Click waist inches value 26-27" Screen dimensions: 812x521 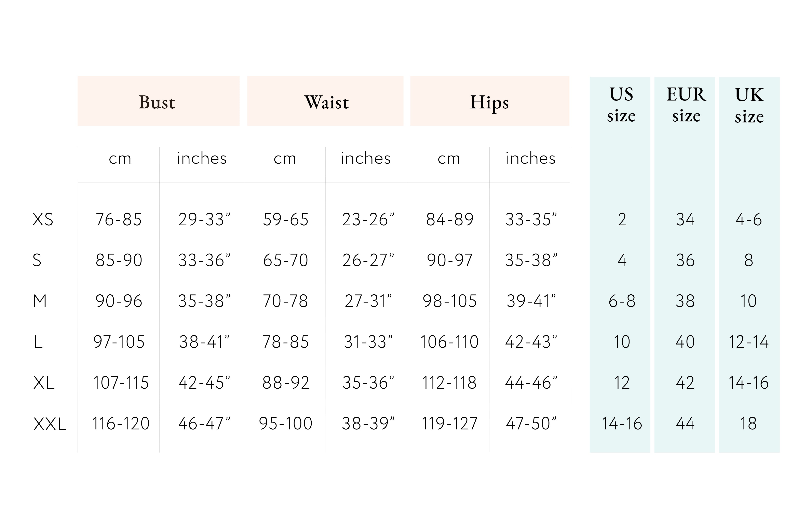coord(368,260)
